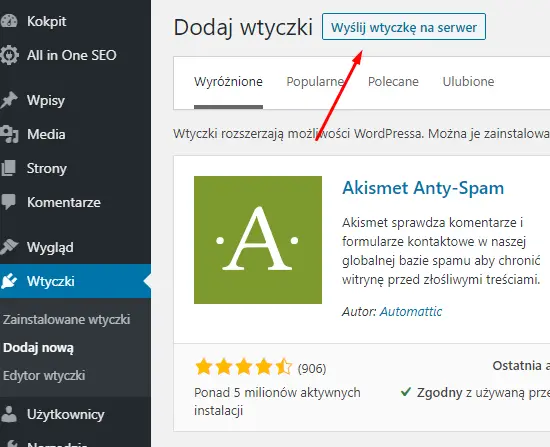Open the Strony menu item
The width and height of the screenshot is (550, 447).
(75, 168)
